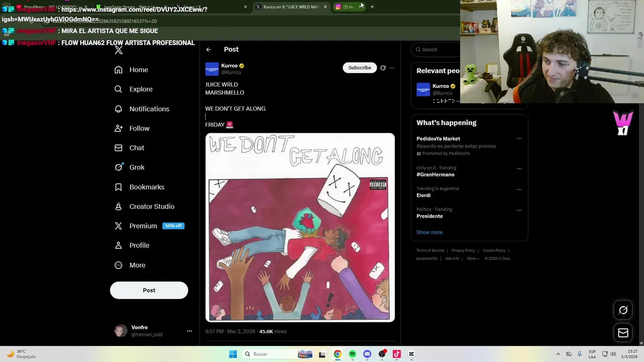Open the Explore page
Image resolution: width=644 pixels, height=362 pixels.
pyautogui.click(x=133, y=89)
